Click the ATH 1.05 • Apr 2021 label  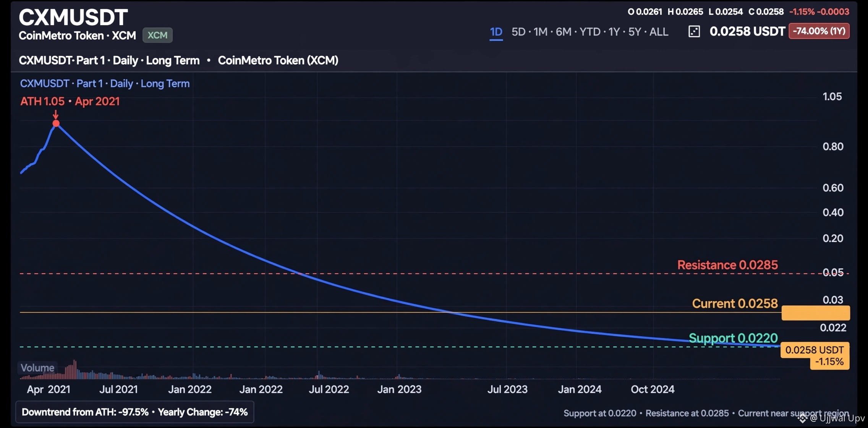point(70,101)
